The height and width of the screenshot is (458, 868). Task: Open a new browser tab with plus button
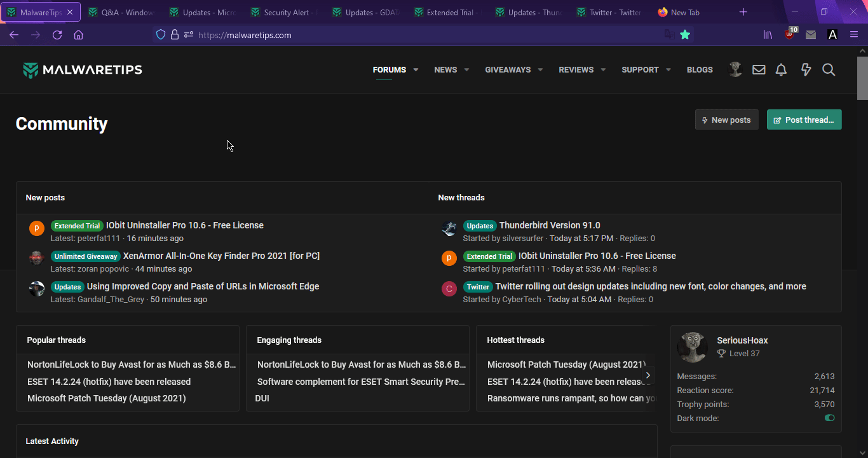pos(743,12)
